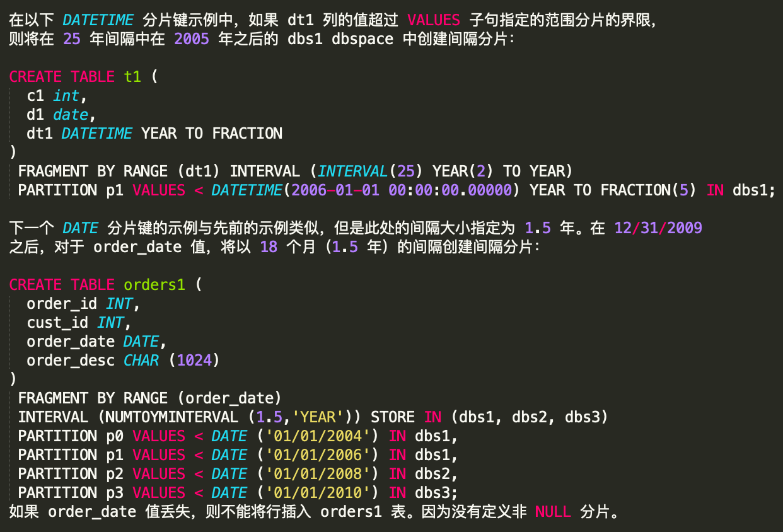Click the int type on the c1 line
783x532 pixels.
click(66, 96)
